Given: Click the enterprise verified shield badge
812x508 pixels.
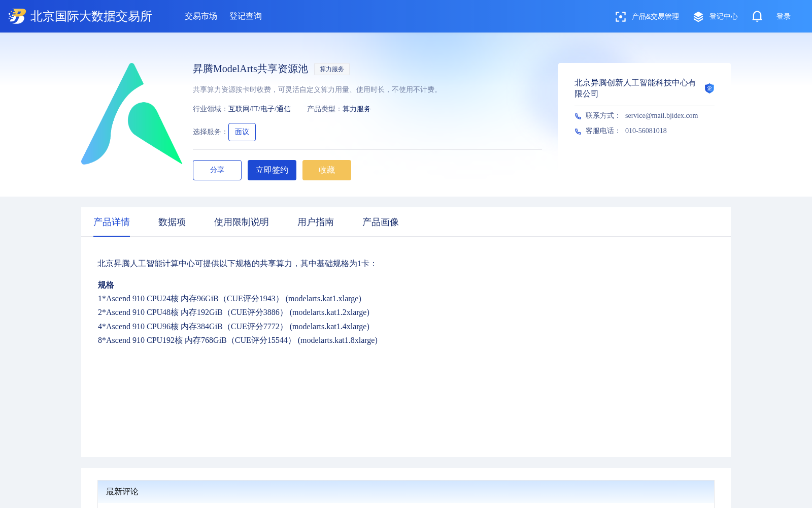Looking at the screenshot, I should click(x=709, y=88).
